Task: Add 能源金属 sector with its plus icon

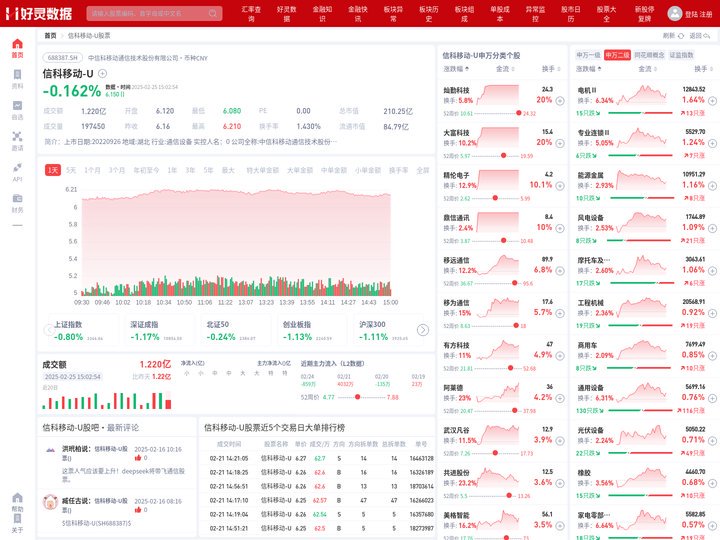Action: (x=712, y=186)
